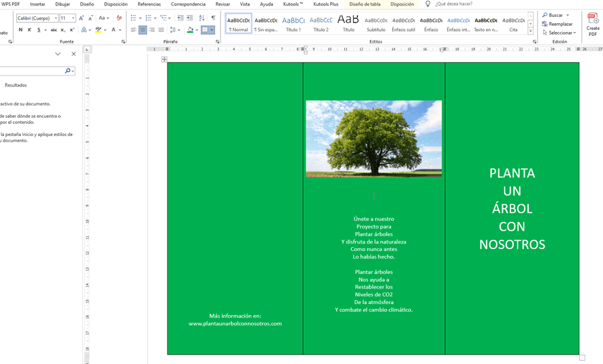Click the sort text icon

pos(201,18)
